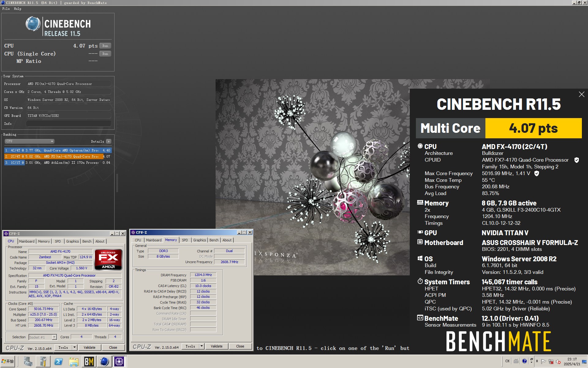This screenshot has width=588, height=368.
Task: Open Tools dropdown arrow in Memory CPU-Z window
Action: [202, 346]
